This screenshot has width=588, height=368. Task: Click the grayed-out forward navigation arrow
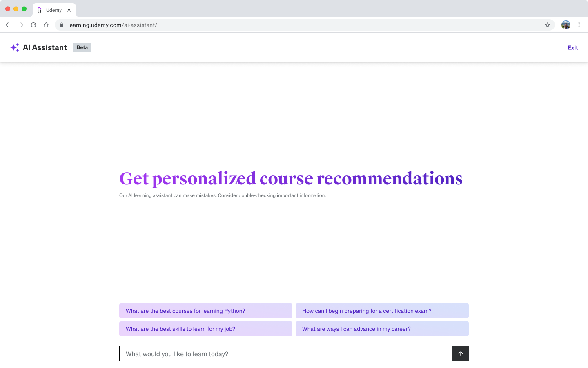pos(21,25)
